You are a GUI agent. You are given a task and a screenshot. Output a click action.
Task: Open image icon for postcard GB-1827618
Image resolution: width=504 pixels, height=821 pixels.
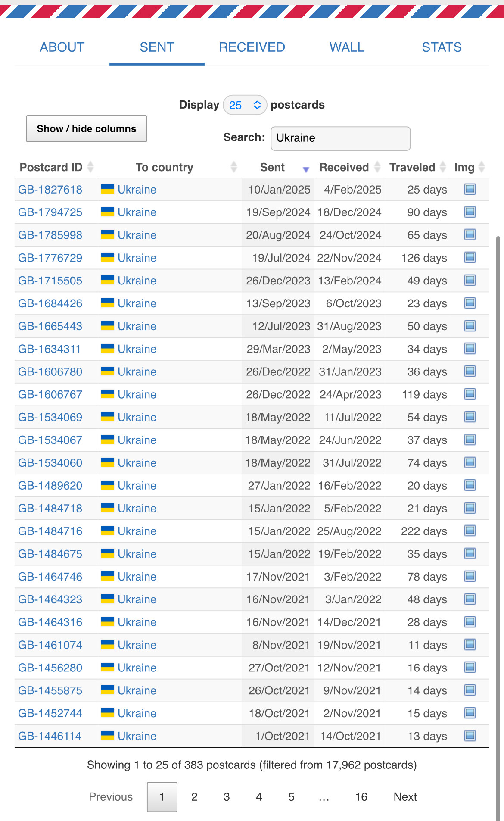coord(470,189)
